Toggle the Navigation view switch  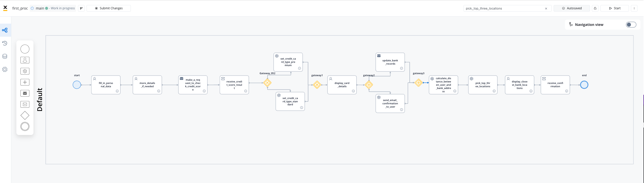(x=631, y=25)
